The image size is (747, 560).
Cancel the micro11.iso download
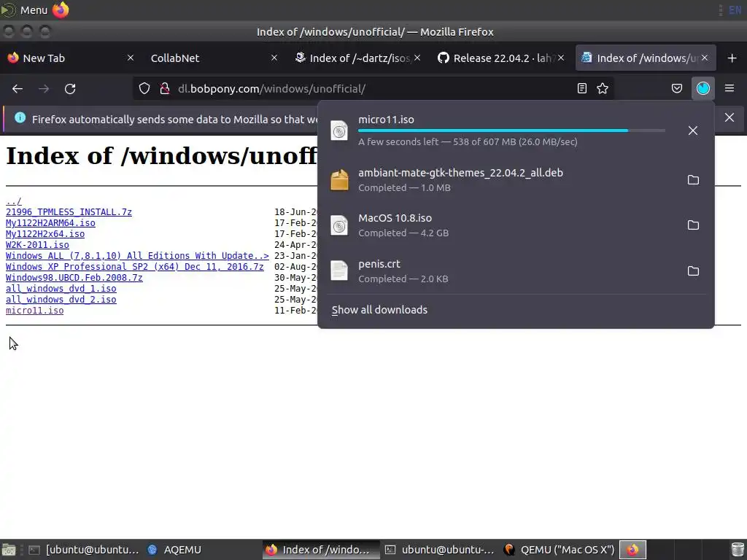pos(693,131)
